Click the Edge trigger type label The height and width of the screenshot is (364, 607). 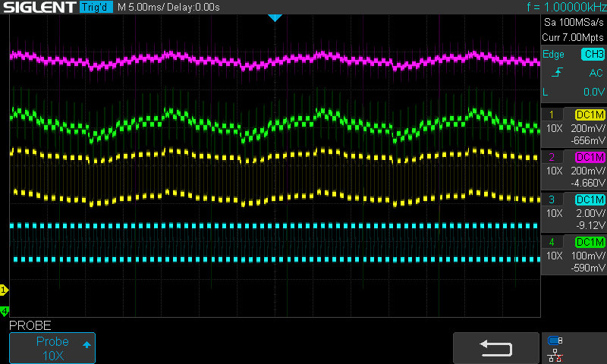pyautogui.click(x=553, y=55)
